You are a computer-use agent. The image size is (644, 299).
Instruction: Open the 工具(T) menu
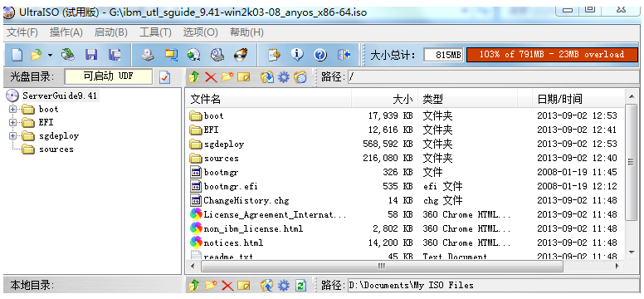(x=155, y=32)
